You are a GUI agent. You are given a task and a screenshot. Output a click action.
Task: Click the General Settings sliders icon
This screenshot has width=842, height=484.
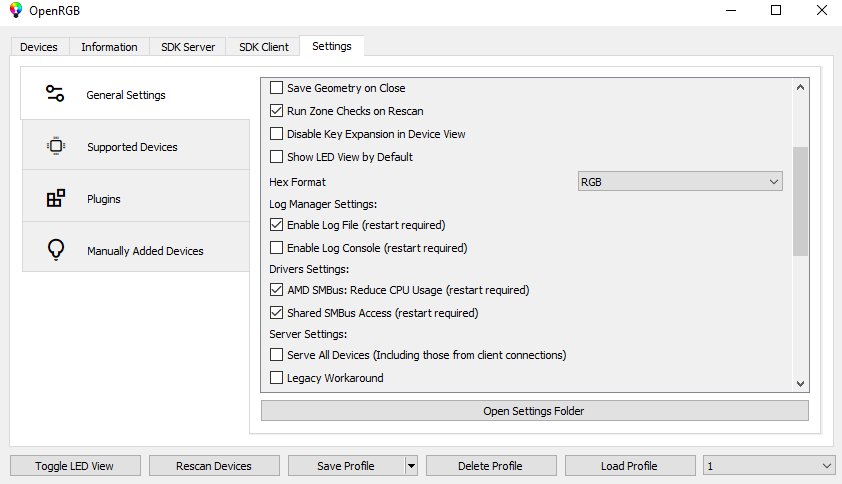click(x=55, y=93)
